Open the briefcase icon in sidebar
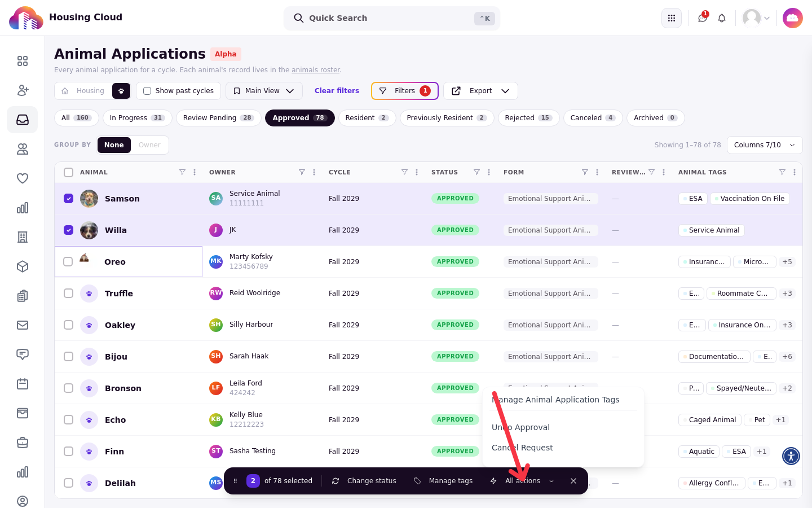 [x=23, y=443]
